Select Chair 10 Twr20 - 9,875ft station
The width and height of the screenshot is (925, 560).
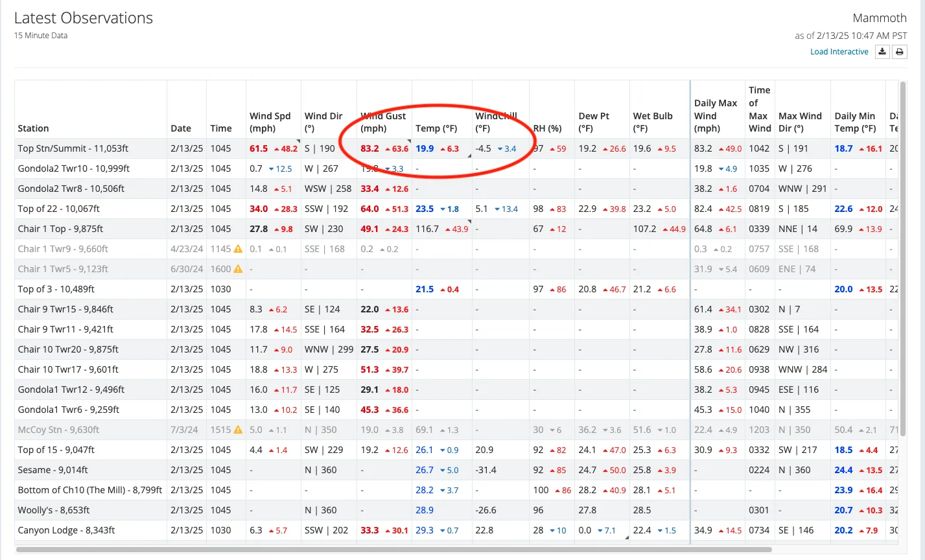(68, 349)
